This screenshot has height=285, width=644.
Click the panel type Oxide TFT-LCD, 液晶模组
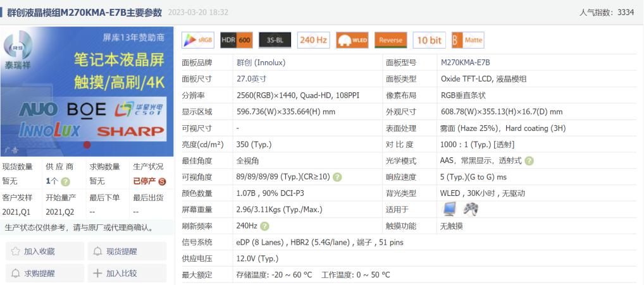point(483,79)
